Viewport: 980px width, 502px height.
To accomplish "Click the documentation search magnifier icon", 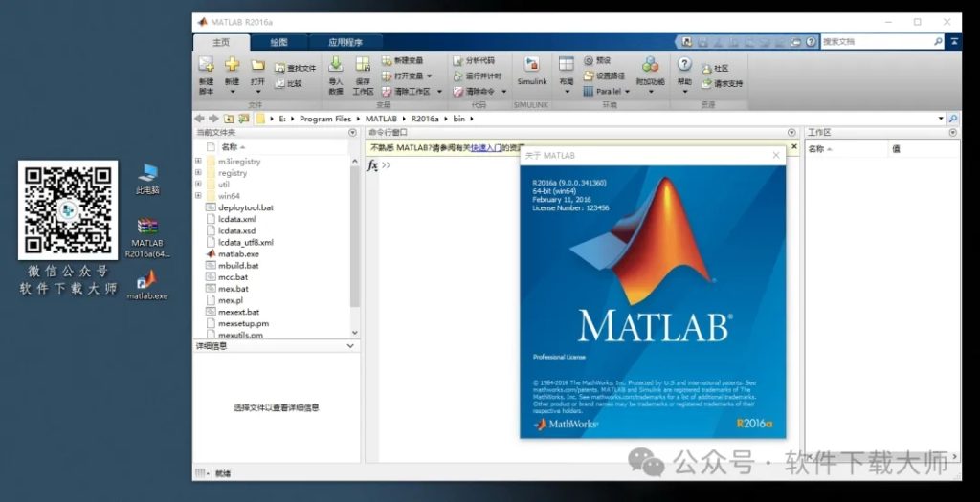I will [938, 42].
